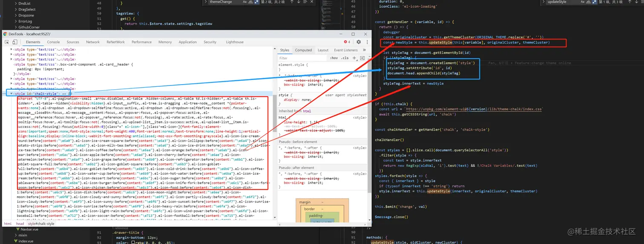The image size is (644, 244).
Task: Select the Computed pane tab
Action: click(303, 50)
